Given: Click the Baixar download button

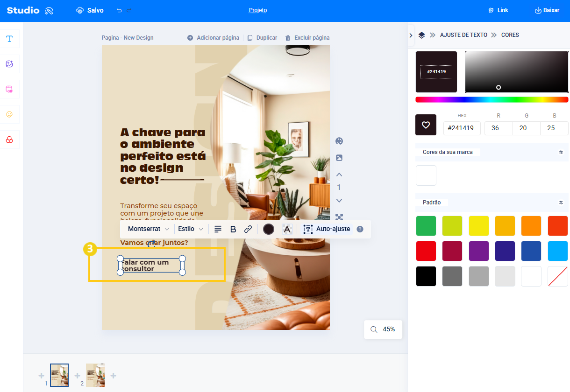Looking at the screenshot, I should point(547,10).
